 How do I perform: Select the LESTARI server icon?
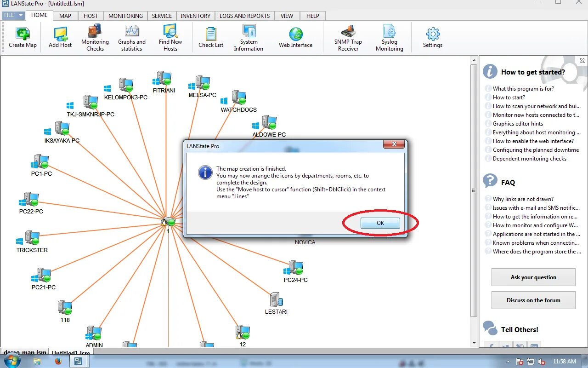[276, 299]
